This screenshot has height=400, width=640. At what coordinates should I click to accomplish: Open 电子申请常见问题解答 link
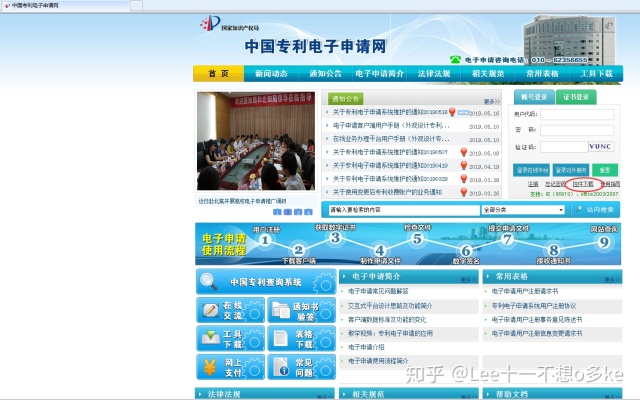pos(378,291)
